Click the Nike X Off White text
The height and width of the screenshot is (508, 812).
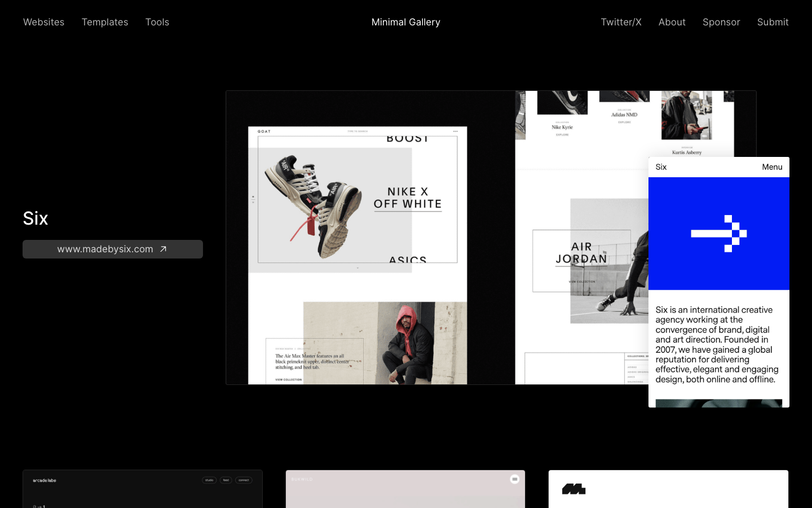click(408, 198)
